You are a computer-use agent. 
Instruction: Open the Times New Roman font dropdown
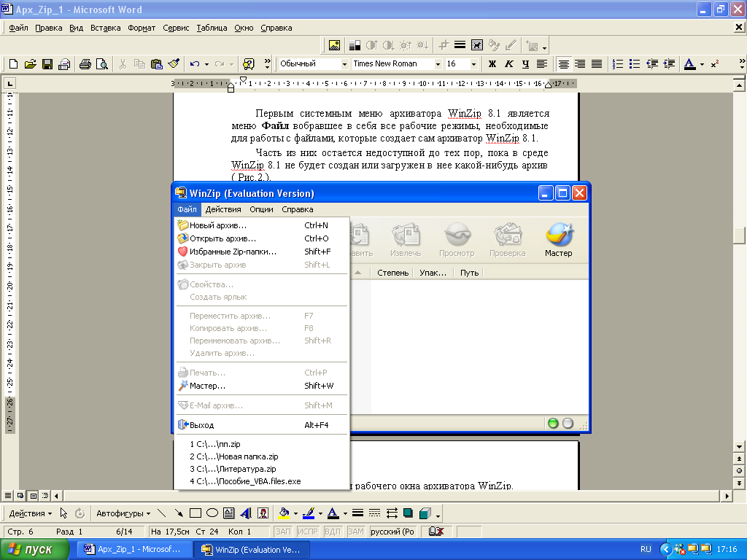click(438, 64)
